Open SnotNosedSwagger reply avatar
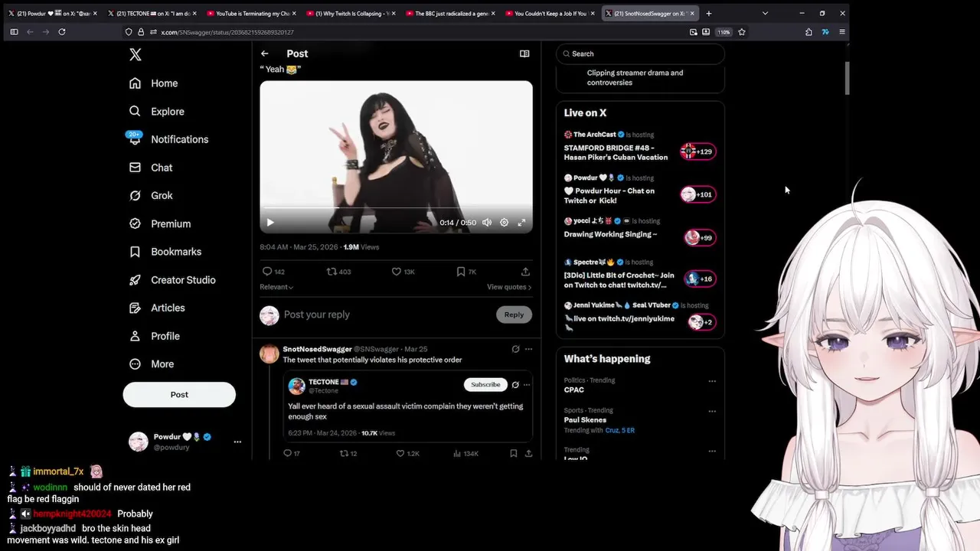Screen dimensions: 980x551 tap(269, 354)
